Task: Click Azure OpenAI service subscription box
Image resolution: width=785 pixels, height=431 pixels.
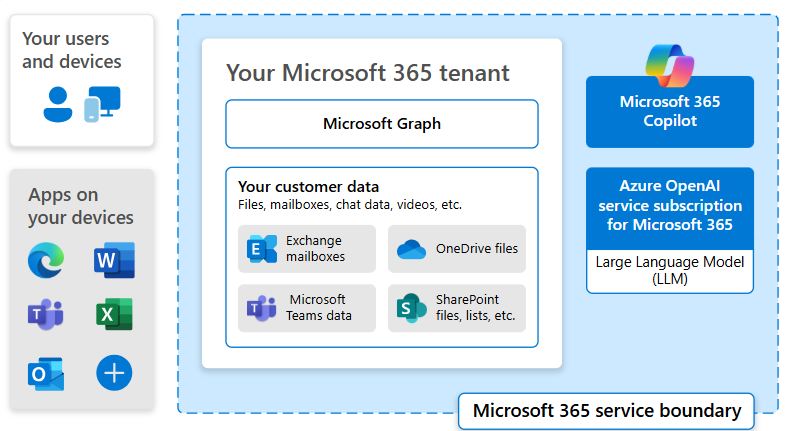Action: point(670,207)
